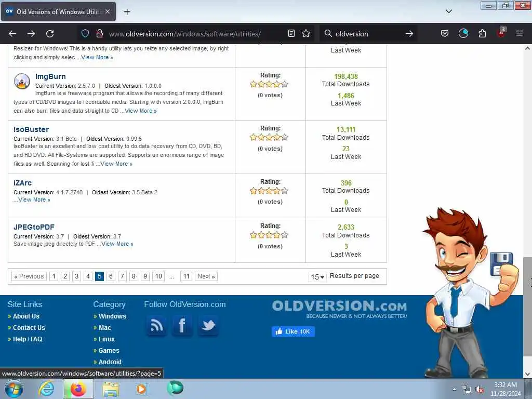
Task: Open uBlock extension icon with badge
Action: click(501, 32)
